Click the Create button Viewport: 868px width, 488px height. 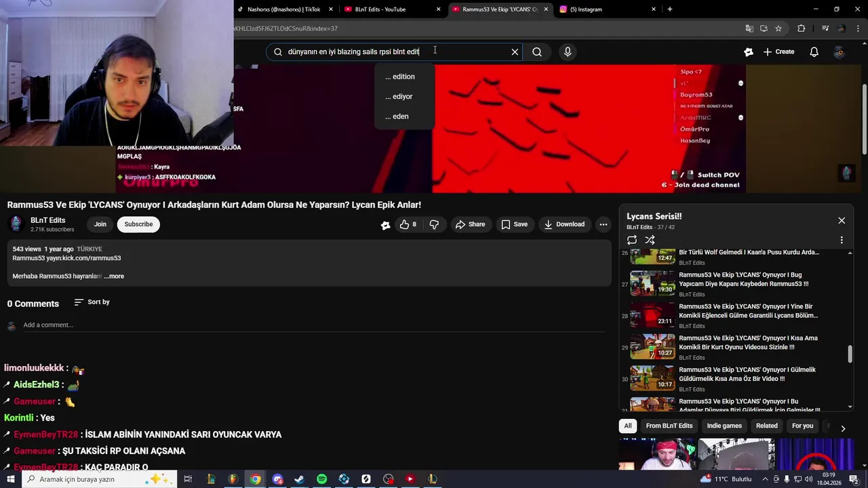(778, 52)
